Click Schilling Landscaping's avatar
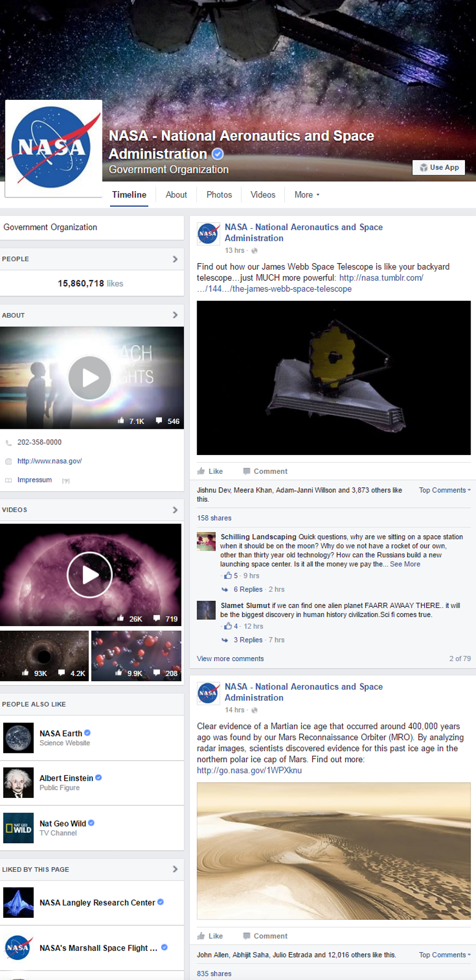 click(x=206, y=541)
